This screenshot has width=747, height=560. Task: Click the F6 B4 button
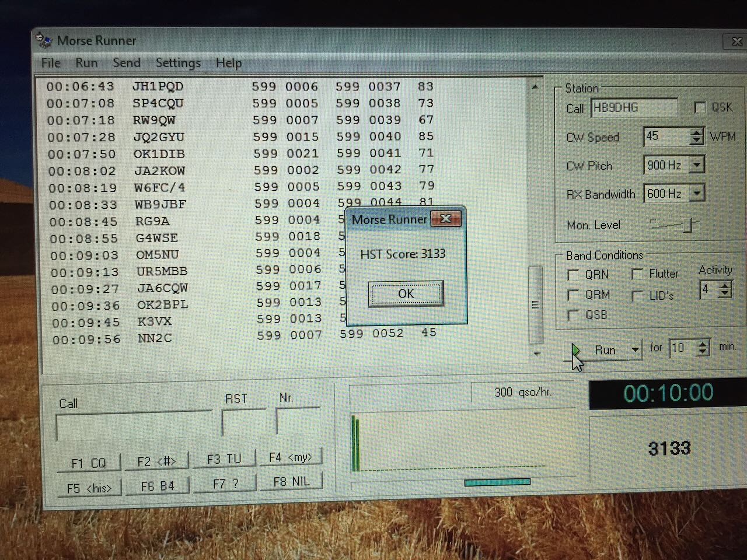(157, 486)
